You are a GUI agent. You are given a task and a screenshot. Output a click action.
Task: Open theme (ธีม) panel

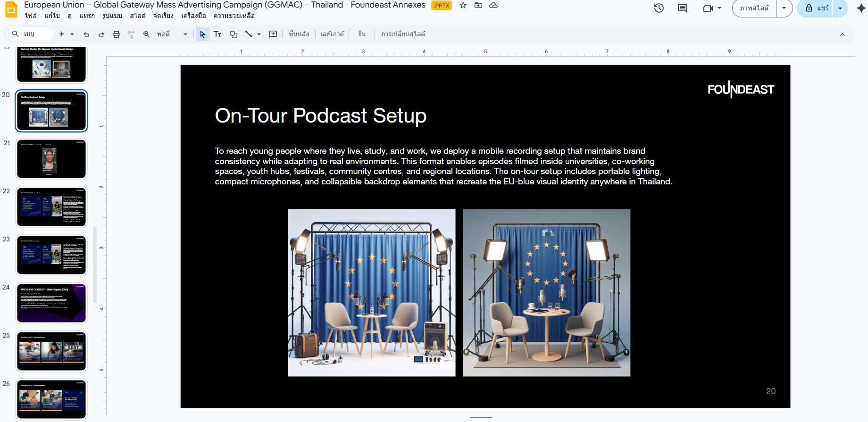362,34
